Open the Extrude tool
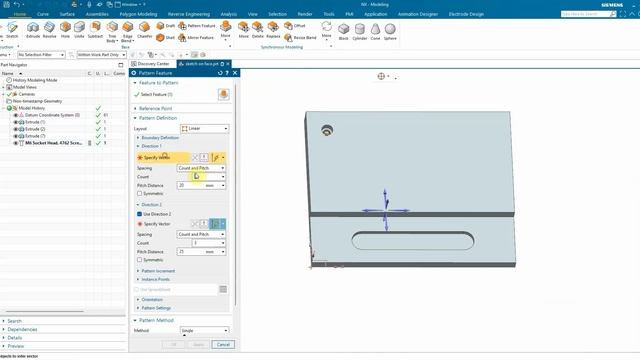 pos(33,31)
